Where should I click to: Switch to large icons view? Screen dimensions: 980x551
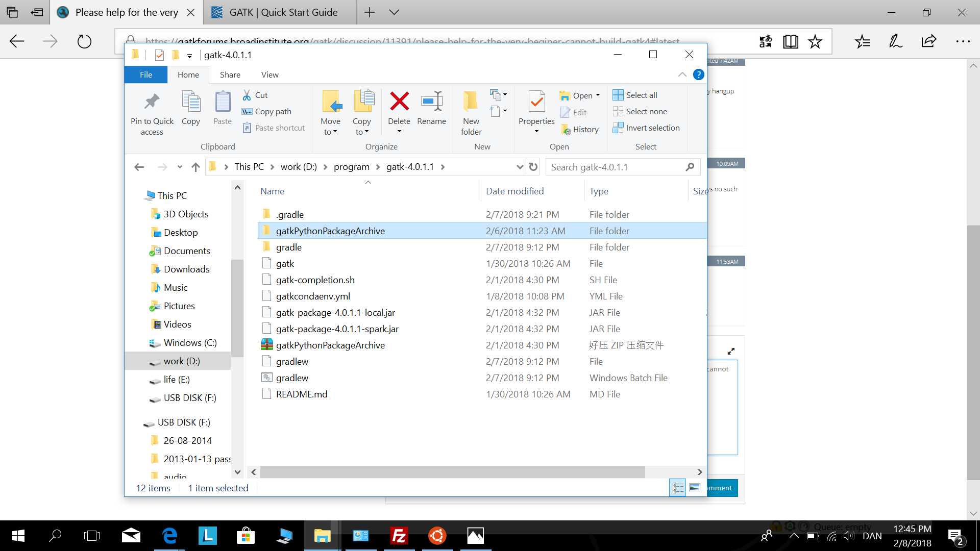pyautogui.click(x=695, y=488)
